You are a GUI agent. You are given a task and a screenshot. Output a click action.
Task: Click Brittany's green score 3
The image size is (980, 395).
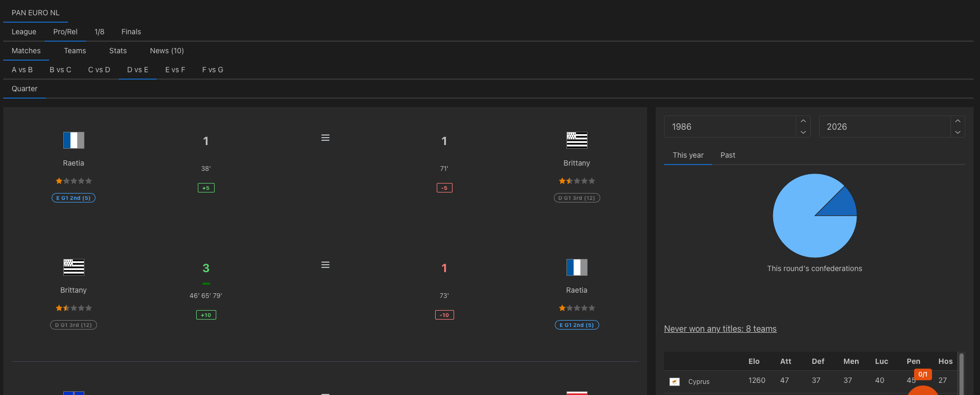pos(206,268)
